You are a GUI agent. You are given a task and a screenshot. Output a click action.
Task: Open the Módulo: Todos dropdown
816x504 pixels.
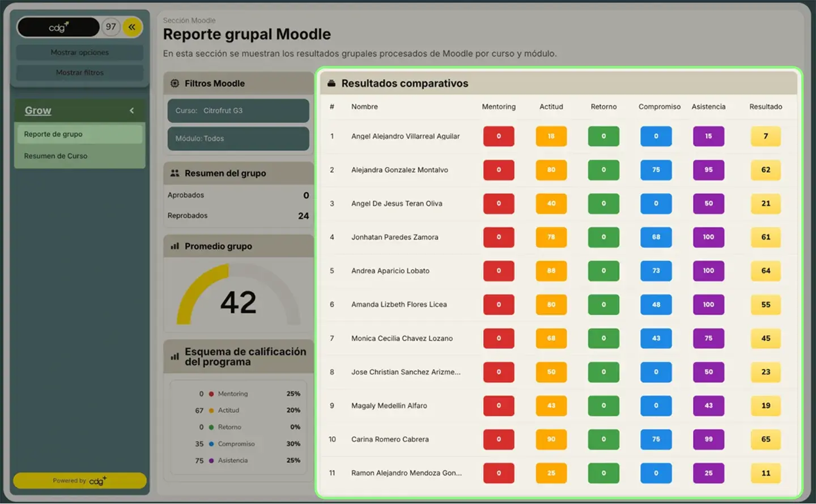[239, 138]
